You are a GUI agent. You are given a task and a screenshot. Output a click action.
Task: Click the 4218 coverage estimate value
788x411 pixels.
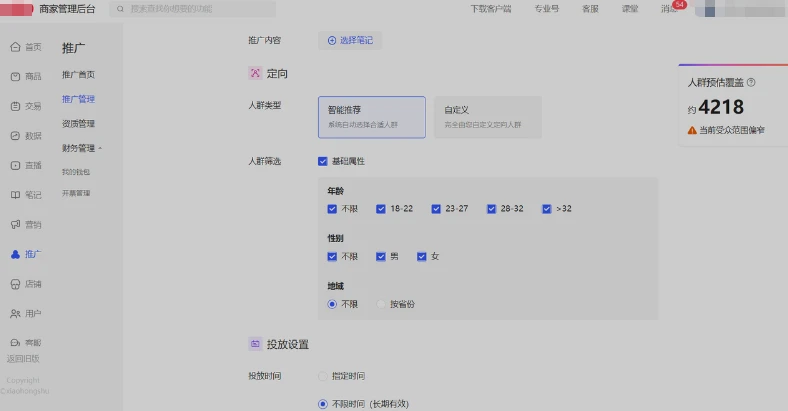(721, 107)
